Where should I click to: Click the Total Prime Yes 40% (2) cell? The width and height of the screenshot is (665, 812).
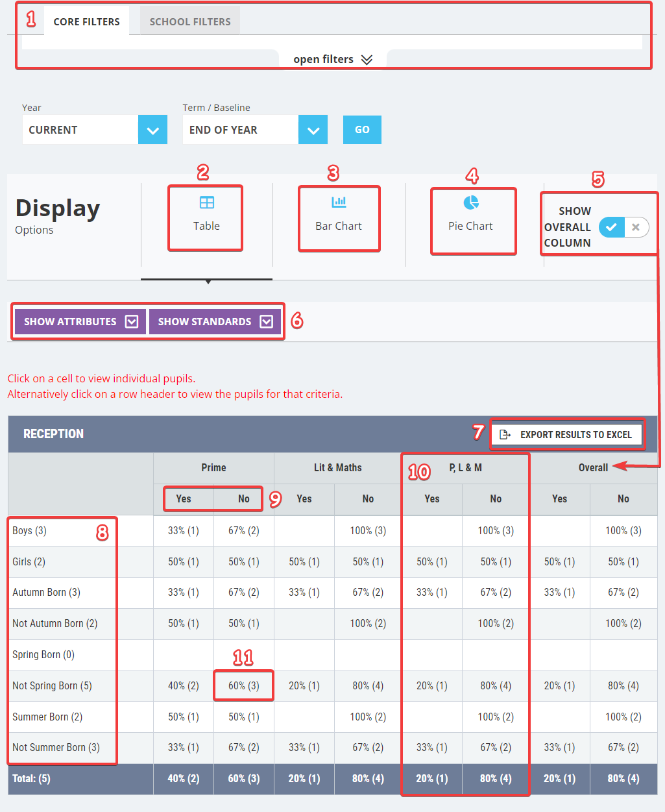[184, 779]
